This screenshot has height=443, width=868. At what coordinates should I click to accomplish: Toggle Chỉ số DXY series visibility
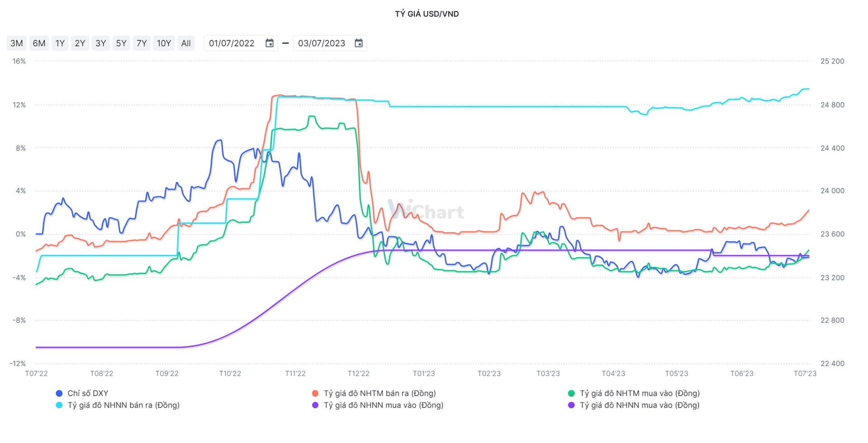click(x=88, y=393)
